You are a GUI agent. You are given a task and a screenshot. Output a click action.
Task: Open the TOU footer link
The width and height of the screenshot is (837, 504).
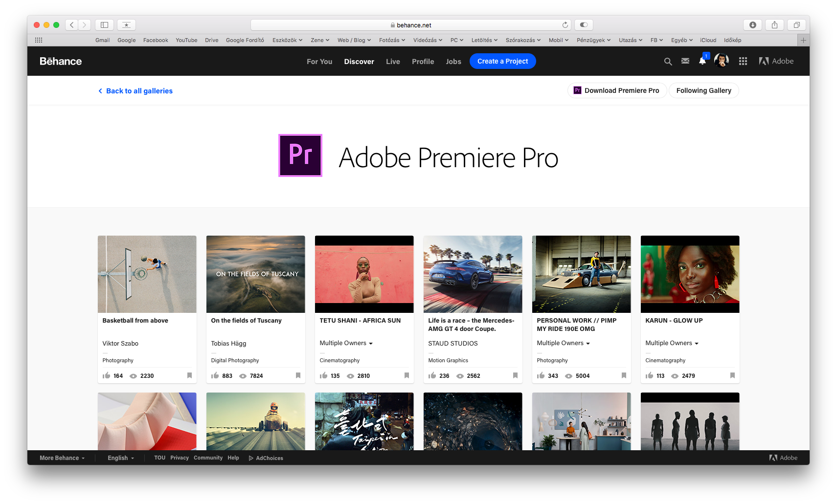point(159,458)
